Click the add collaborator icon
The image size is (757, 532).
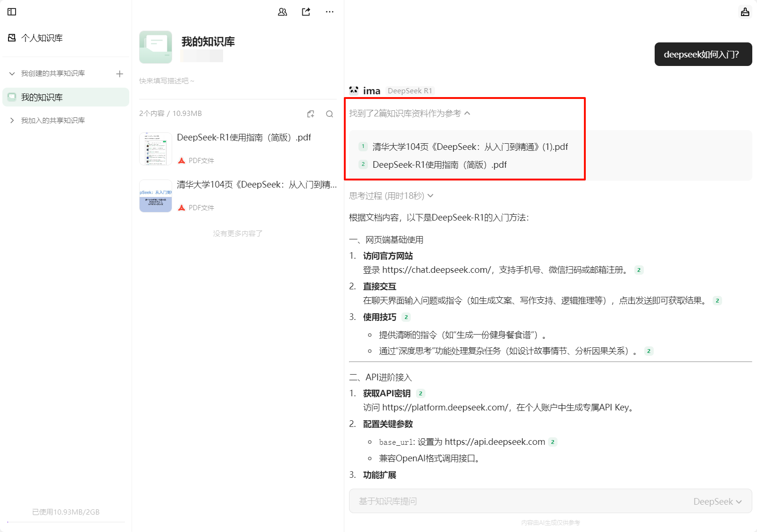(x=282, y=12)
